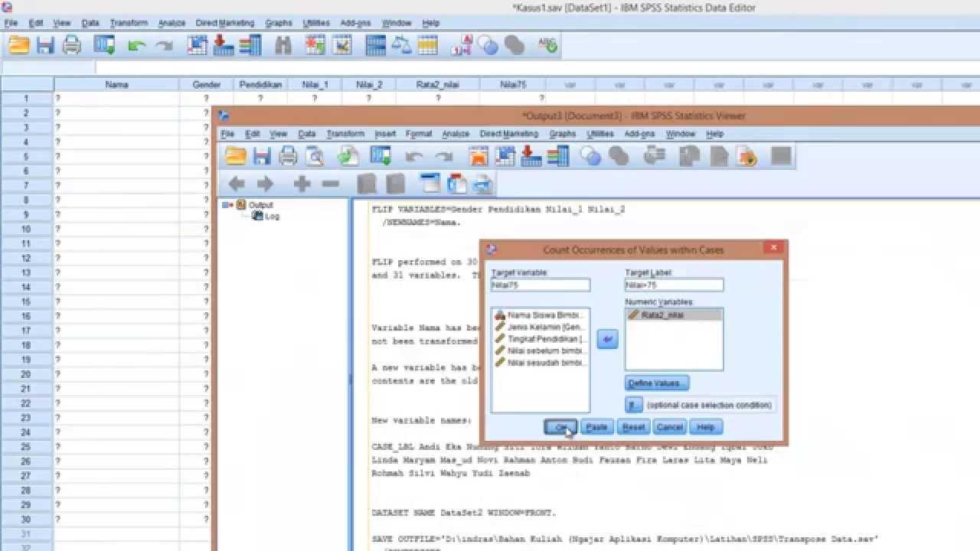This screenshot has width=980, height=551.
Task: Click Gender column header in Data Editor
Action: (207, 84)
